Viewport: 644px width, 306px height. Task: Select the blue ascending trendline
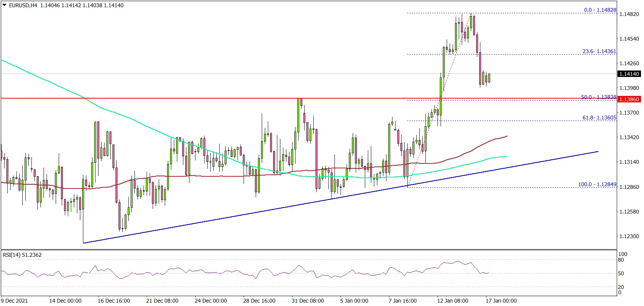pyautogui.click(x=340, y=197)
